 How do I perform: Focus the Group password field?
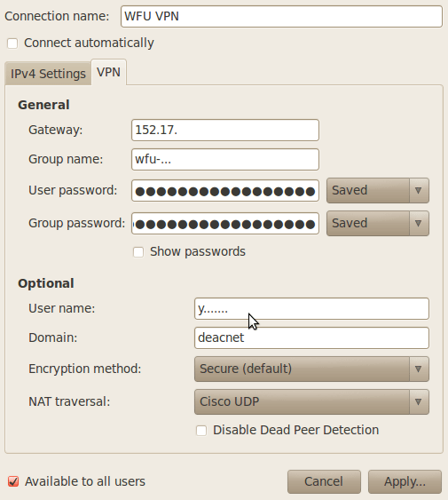click(x=225, y=224)
